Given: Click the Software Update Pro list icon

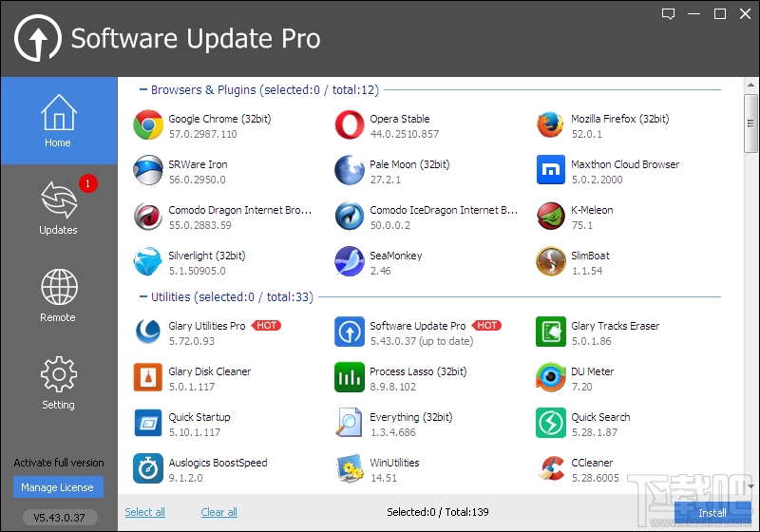Looking at the screenshot, I should (x=349, y=332).
